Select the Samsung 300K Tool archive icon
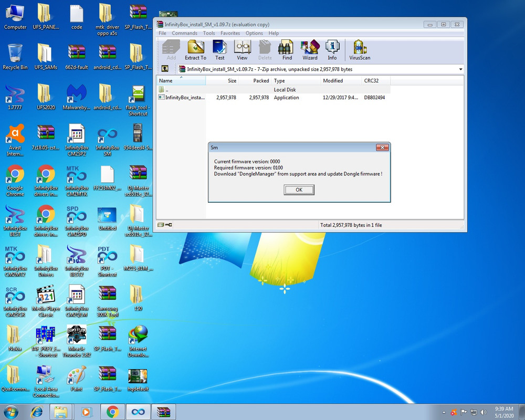 [x=107, y=301]
